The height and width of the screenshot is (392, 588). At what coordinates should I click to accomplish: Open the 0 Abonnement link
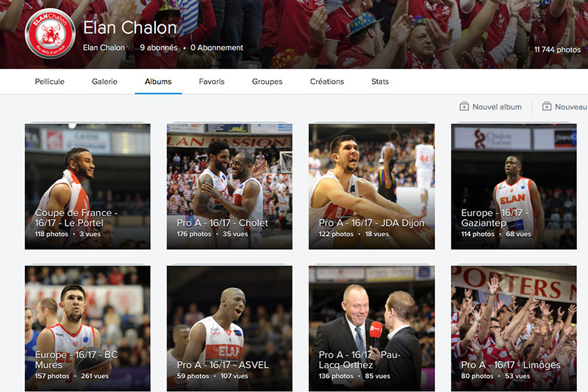[217, 48]
